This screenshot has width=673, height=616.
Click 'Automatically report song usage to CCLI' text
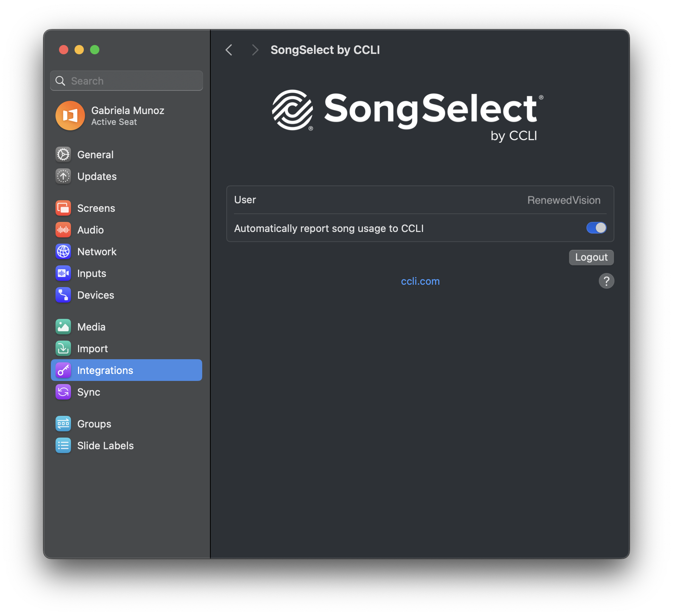[329, 228]
